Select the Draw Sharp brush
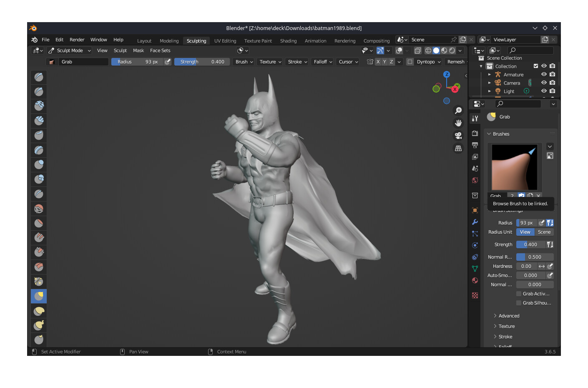The width and height of the screenshot is (588, 388). tap(39, 91)
